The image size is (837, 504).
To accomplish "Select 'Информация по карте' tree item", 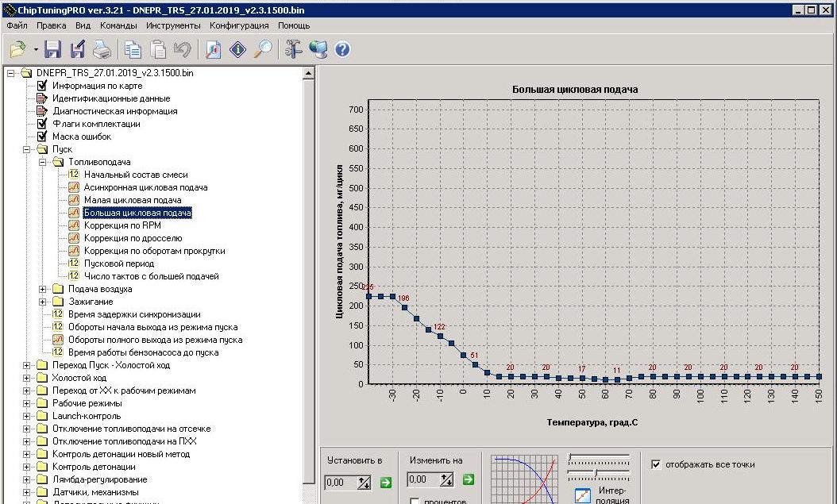I will click(x=97, y=86).
